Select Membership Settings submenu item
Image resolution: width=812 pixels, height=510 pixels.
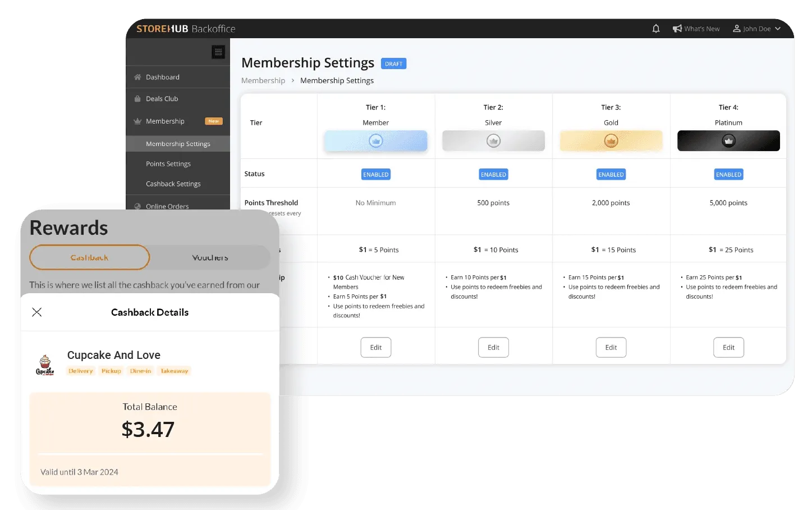tap(178, 144)
